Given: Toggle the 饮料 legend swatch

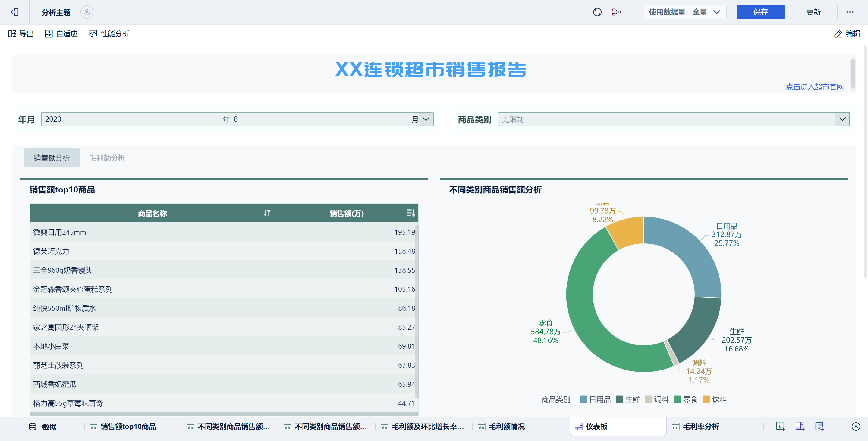Looking at the screenshot, I should [x=706, y=399].
